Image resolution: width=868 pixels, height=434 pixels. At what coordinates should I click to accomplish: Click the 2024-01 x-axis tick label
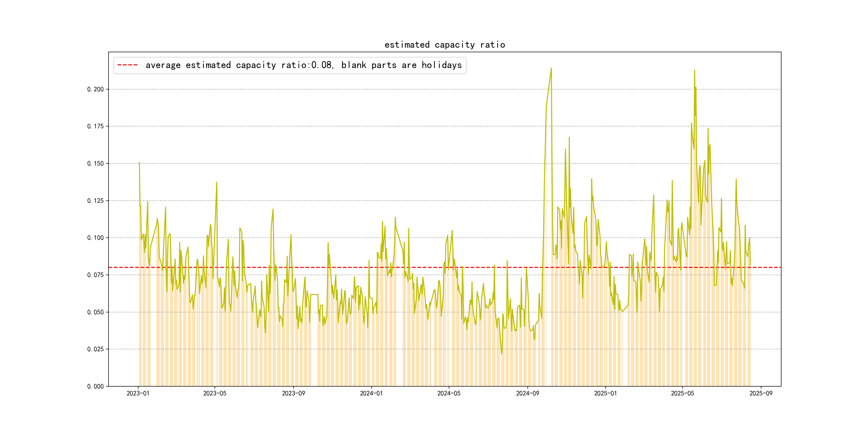click(x=371, y=393)
